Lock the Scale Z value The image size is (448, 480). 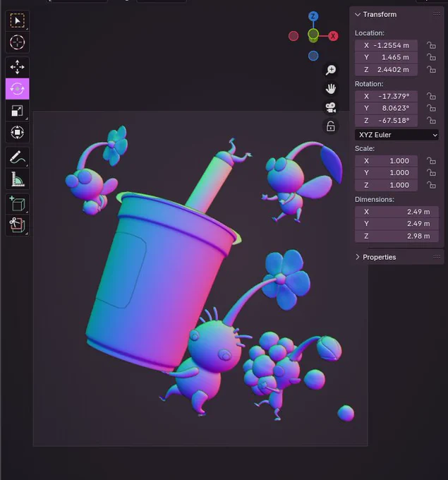pos(431,185)
